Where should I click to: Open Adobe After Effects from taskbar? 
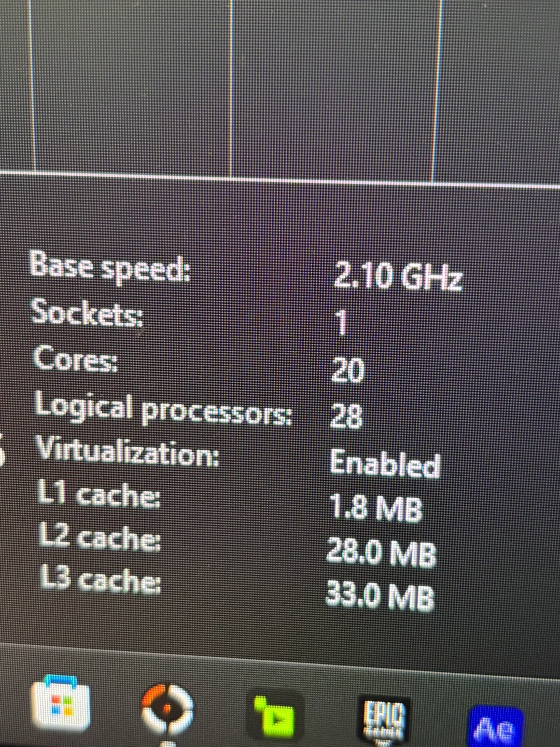tap(495, 727)
